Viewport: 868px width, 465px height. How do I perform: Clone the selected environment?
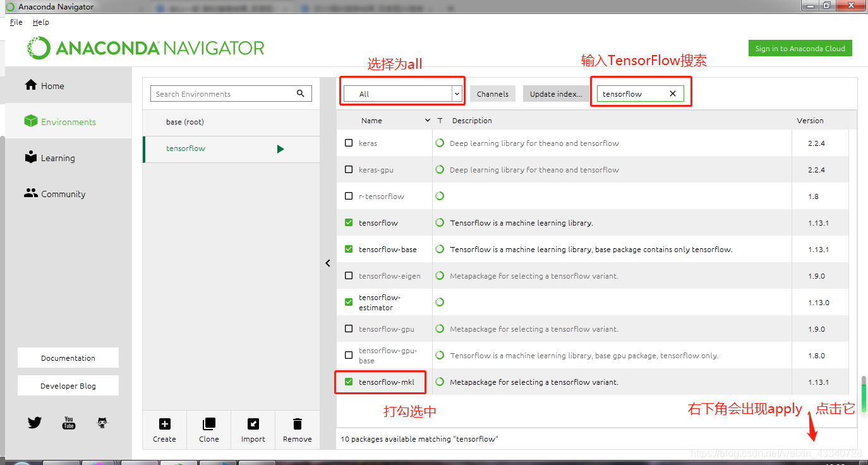208,430
